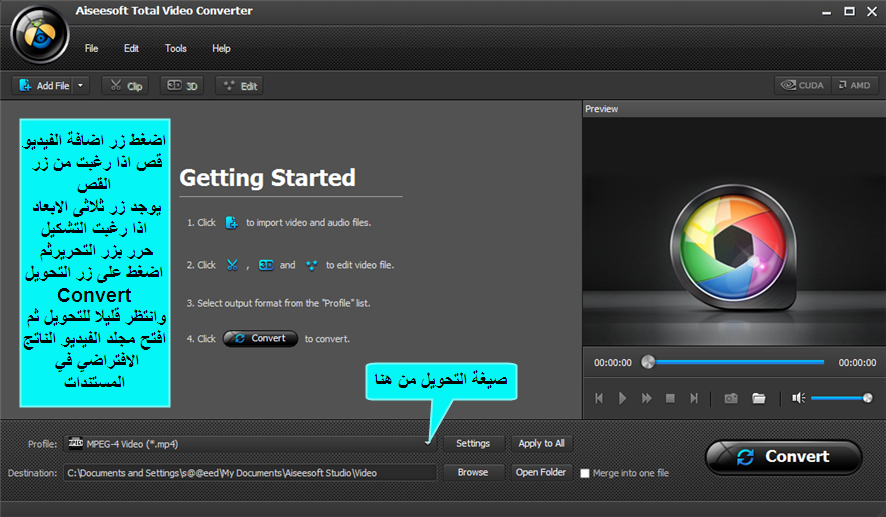Image resolution: width=886 pixels, height=517 pixels.
Task: Open the File menu
Action: click(x=92, y=49)
